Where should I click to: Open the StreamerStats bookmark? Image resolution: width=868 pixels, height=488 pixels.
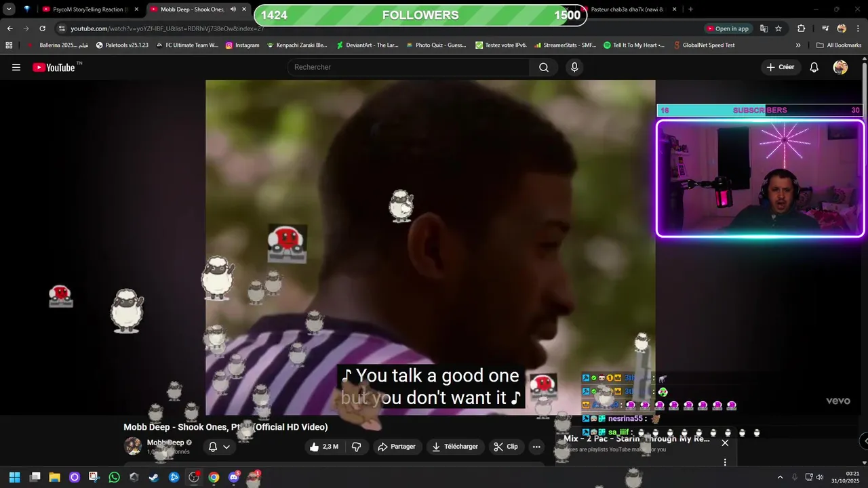pyautogui.click(x=564, y=45)
